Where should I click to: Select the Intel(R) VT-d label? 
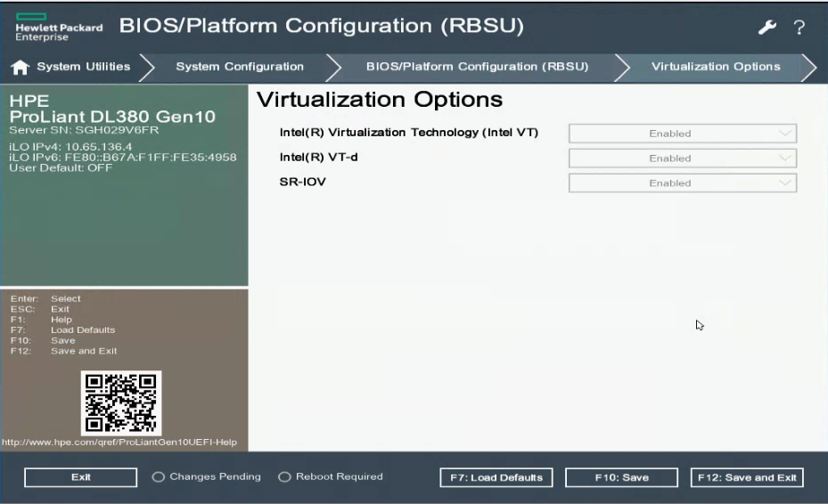318,158
